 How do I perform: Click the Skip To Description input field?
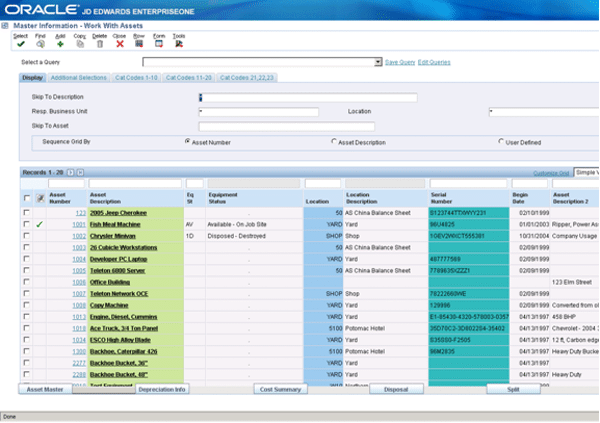point(309,97)
